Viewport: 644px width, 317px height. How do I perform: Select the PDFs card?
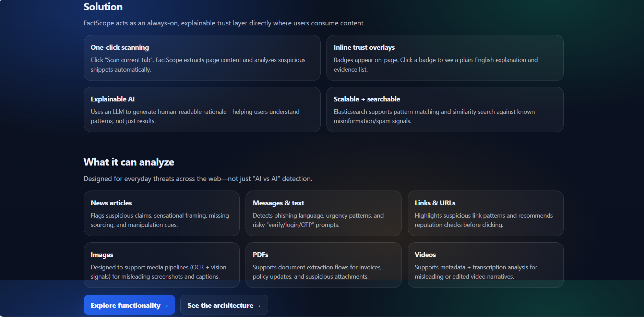click(323, 265)
